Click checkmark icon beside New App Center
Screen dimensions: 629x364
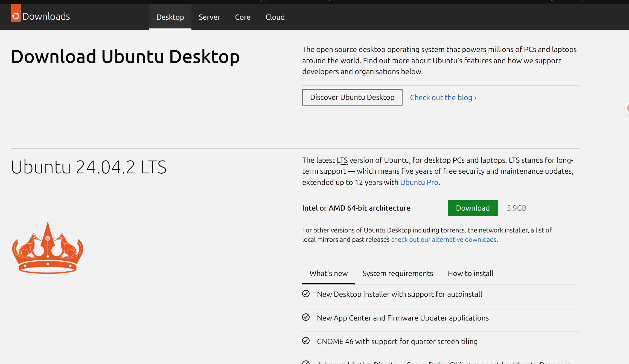pyautogui.click(x=306, y=317)
